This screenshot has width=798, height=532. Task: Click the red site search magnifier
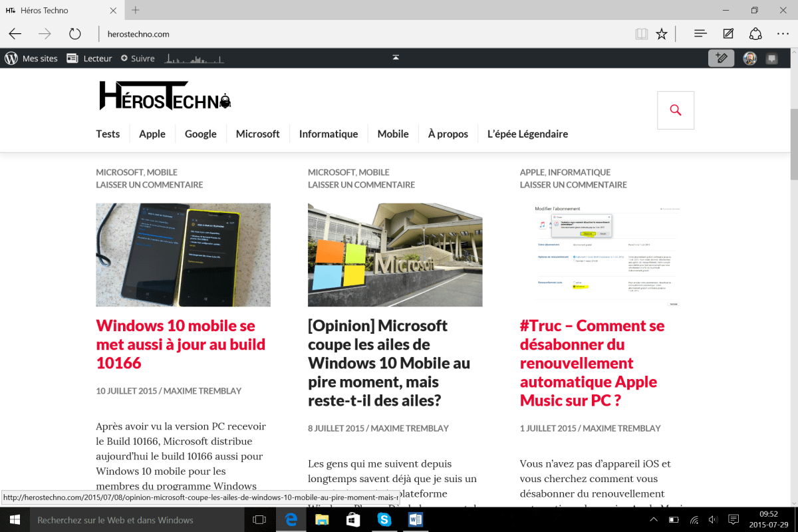tap(676, 110)
